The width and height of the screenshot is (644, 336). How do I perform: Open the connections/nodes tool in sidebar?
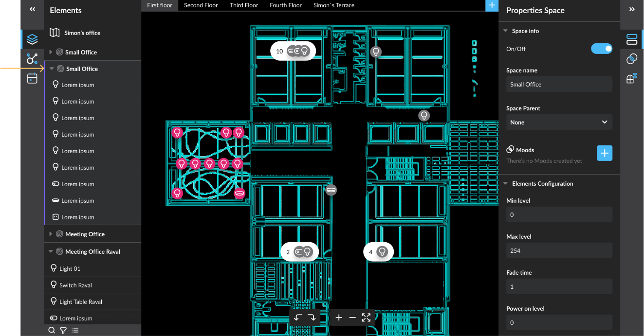coord(32,59)
